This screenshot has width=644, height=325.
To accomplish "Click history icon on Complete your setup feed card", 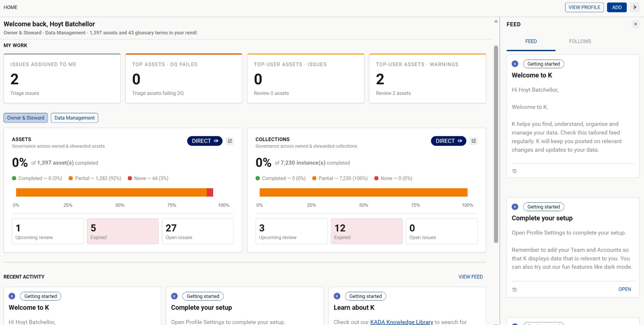I will pyautogui.click(x=515, y=289).
